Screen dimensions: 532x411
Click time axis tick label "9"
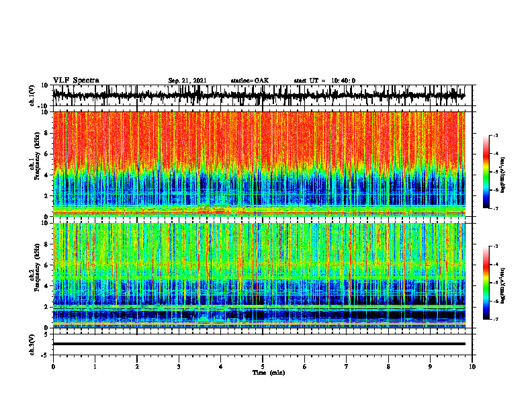430,367
